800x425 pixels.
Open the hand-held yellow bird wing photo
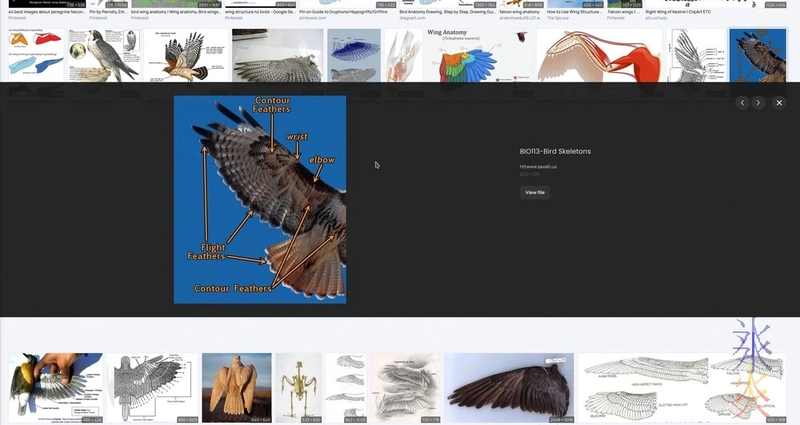tap(55, 387)
